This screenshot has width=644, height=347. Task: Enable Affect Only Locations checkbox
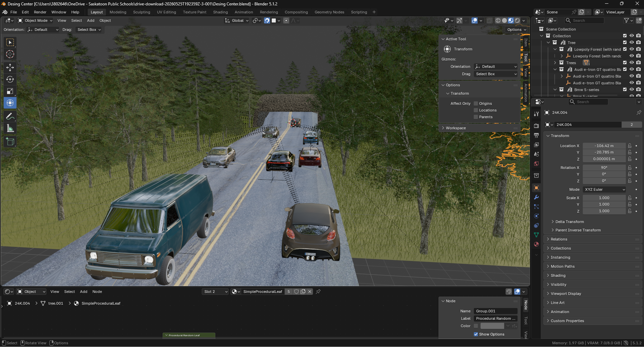click(476, 110)
